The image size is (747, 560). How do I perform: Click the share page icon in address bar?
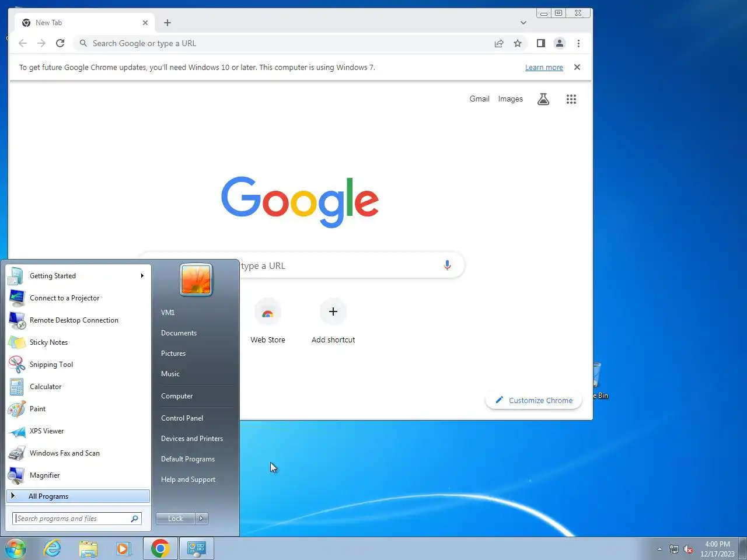499,43
